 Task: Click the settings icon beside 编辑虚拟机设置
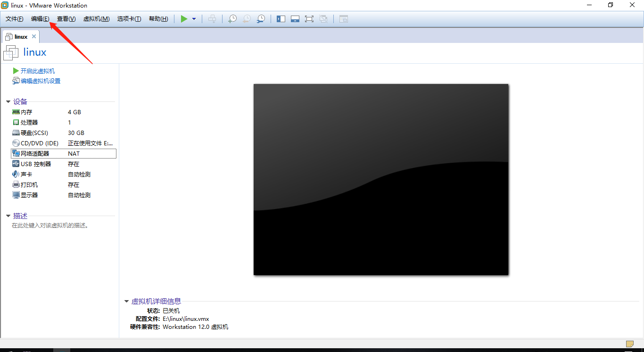point(16,81)
